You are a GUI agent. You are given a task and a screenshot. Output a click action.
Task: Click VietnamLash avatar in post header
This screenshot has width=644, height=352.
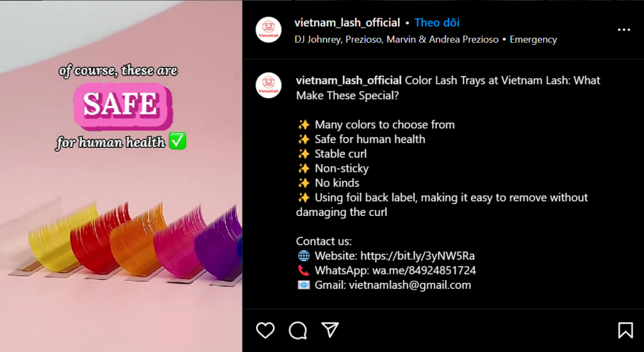[269, 30]
